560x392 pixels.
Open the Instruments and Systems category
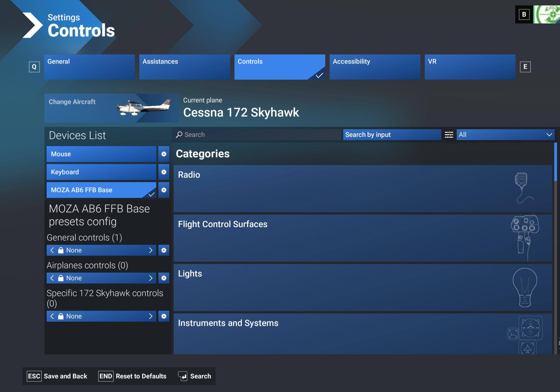click(363, 334)
